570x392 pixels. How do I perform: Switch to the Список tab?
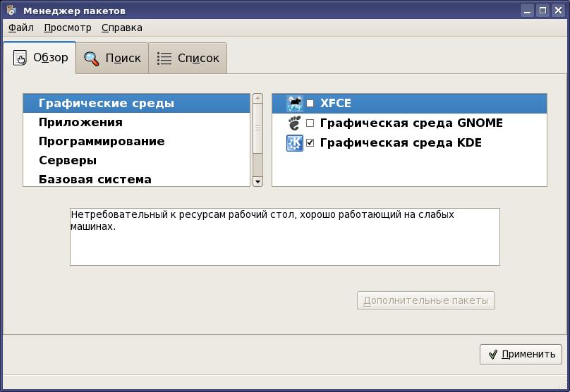pyautogui.click(x=188, y=58)
